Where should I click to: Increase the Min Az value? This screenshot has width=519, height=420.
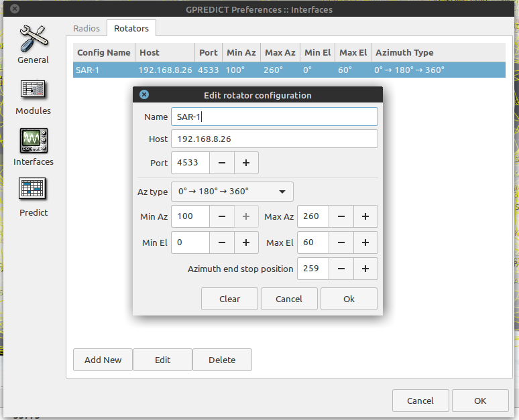(246, 216)
